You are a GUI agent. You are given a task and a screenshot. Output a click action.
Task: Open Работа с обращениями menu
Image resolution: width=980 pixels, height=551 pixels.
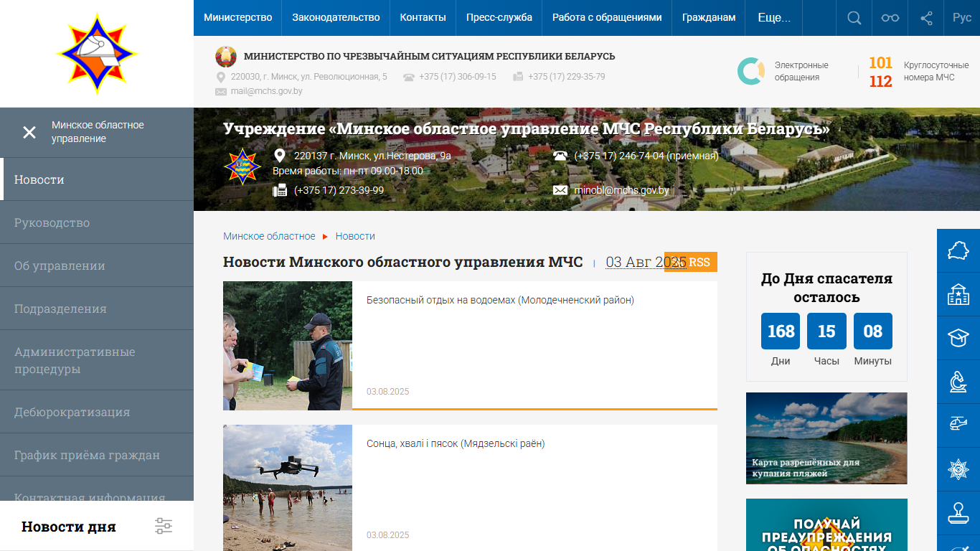607,18
